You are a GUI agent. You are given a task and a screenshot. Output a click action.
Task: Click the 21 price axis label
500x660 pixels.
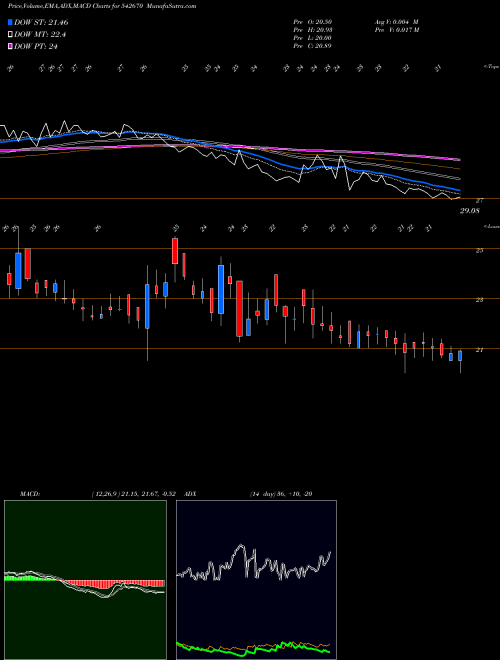tap(479, 350)
